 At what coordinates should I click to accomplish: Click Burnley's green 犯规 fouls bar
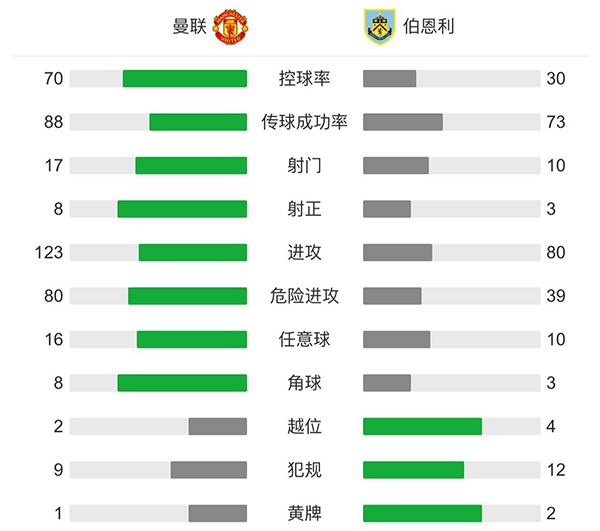(413, 470)
